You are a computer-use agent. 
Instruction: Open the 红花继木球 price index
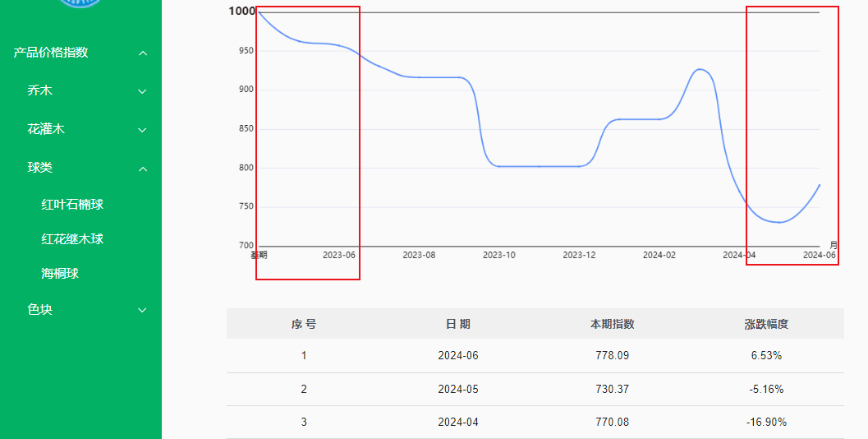click(x=72, y=239)
